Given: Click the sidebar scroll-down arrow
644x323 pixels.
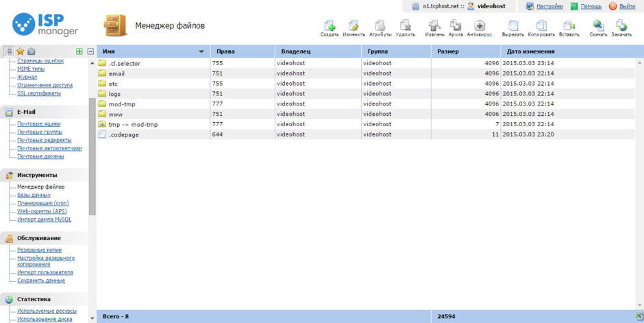Looking at the screenshot, I should pos(92,318).
